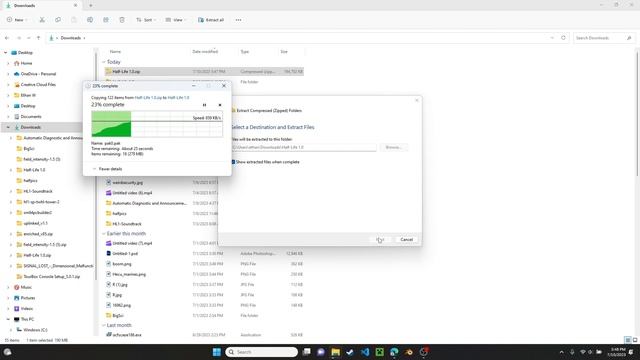Go forward with the right arrow
Screen dimensions: 640x360
pyautogui.click(x=19, y=38)
